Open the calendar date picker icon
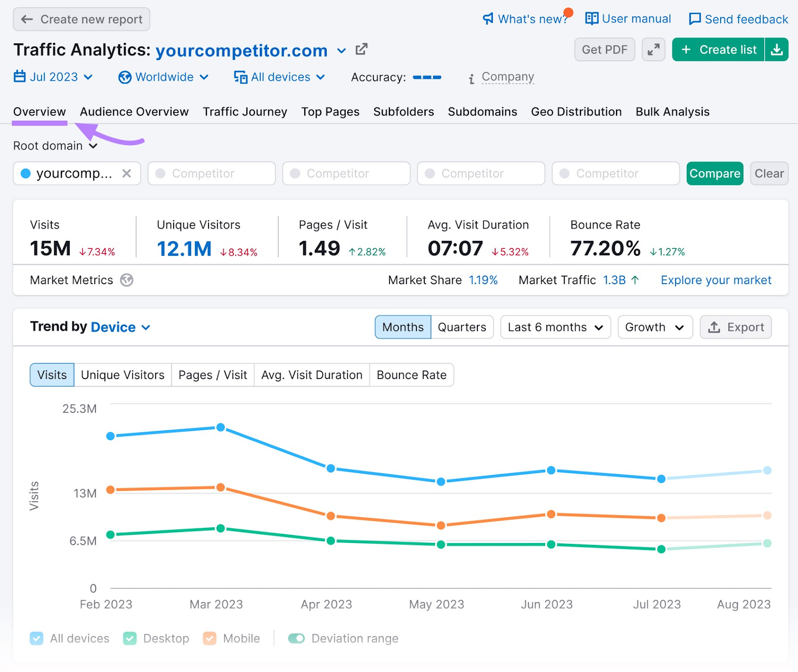798x672 pixels. (20, 77)
